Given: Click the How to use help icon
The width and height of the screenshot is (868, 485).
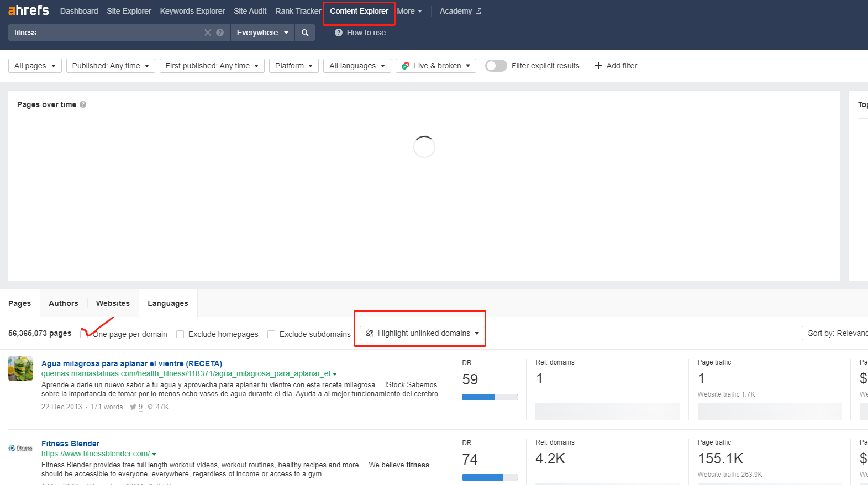Looking at the screenshot, I should pyautogui.click(x=339, y=33).
